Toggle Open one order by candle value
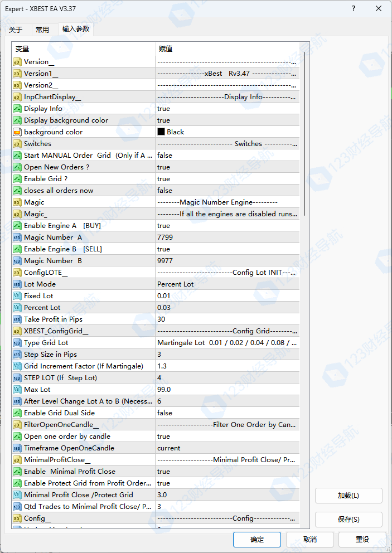Screen dimensions: 392x553 pos(227,436)
